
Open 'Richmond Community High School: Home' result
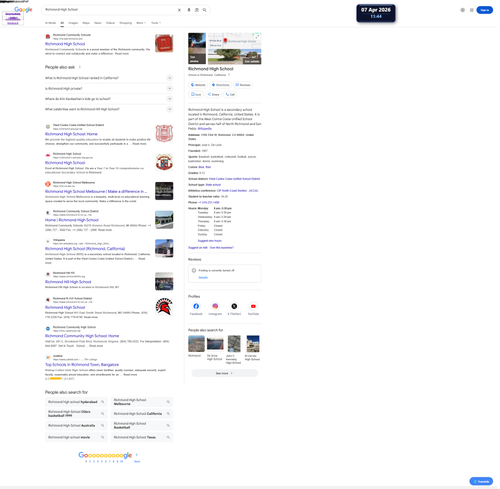pyautogui.click(x=82, y=336)
